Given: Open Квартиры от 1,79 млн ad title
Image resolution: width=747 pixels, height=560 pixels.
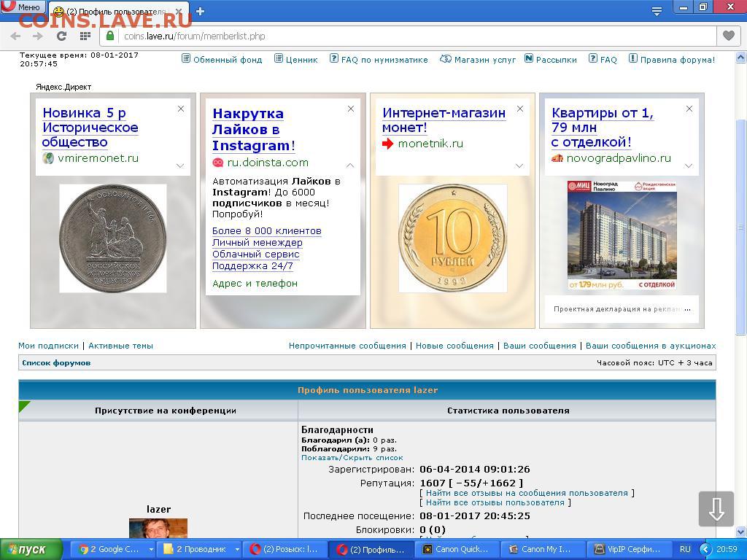Looking at the screenshot, I should tap(603, 127).
